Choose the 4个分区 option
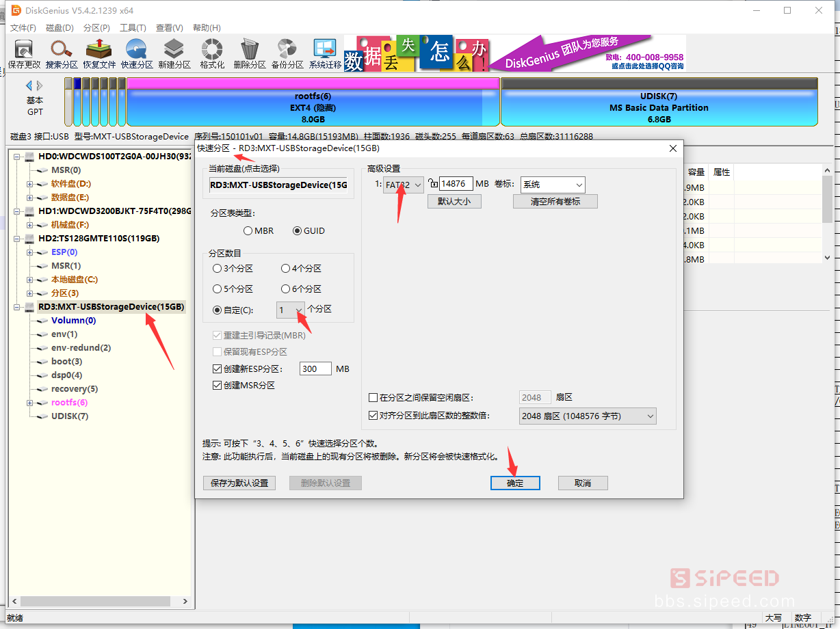The width and height of the screenshot is (840, 629). [301, 269]
